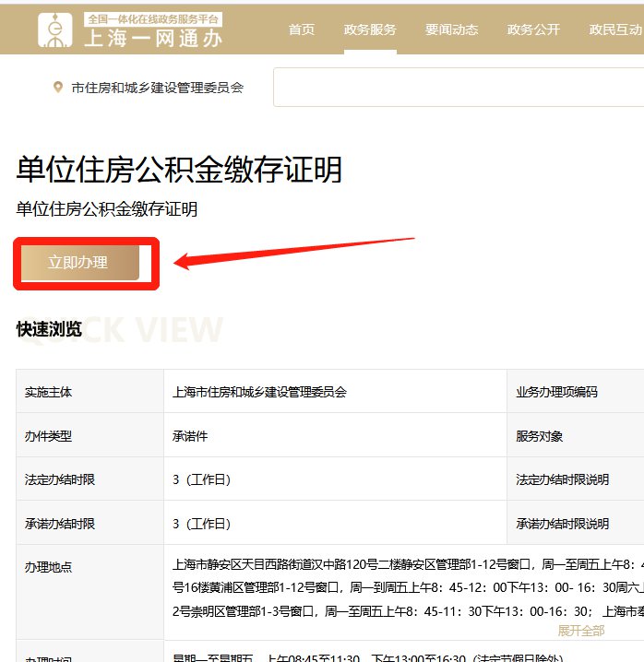Expand the address list with 展开全部

[x=581, y=631]
